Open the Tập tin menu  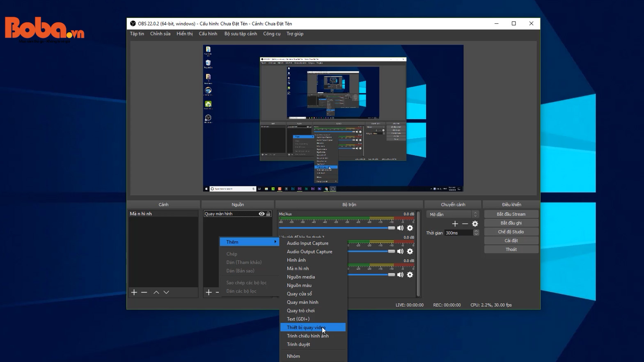137,34
